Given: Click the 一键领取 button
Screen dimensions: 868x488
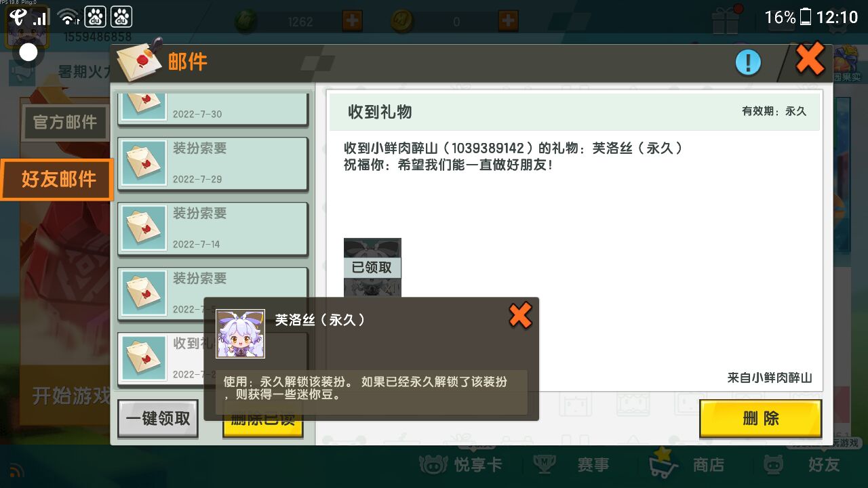Looking at the screenshot, I should [x=158, y=419].
